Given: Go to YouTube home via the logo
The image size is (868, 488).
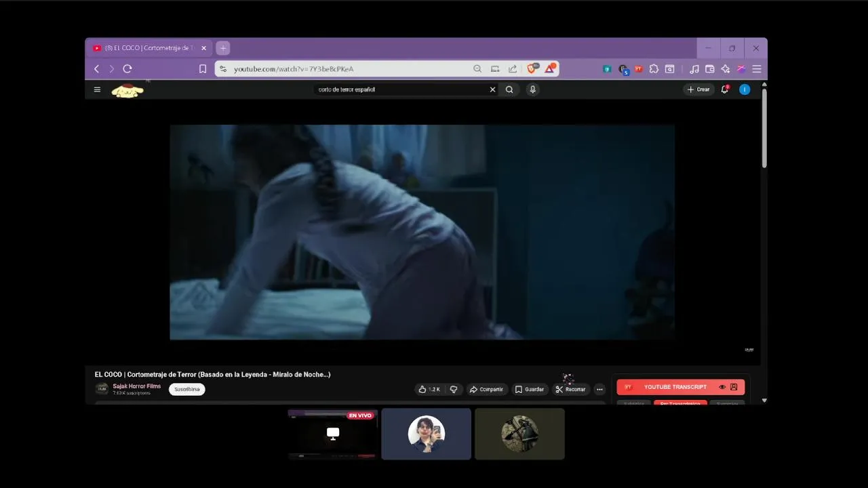Looking at the screenshot, I should tap(127, 90).
